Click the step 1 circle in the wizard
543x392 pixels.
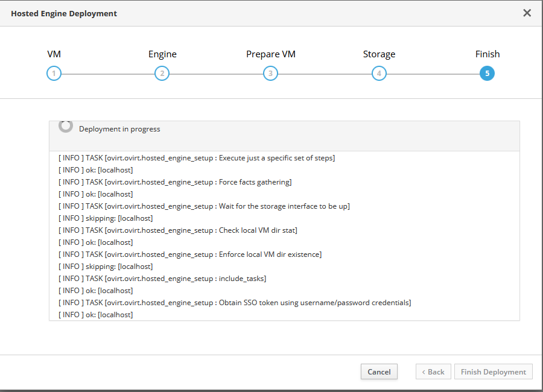tap(54, 74)
